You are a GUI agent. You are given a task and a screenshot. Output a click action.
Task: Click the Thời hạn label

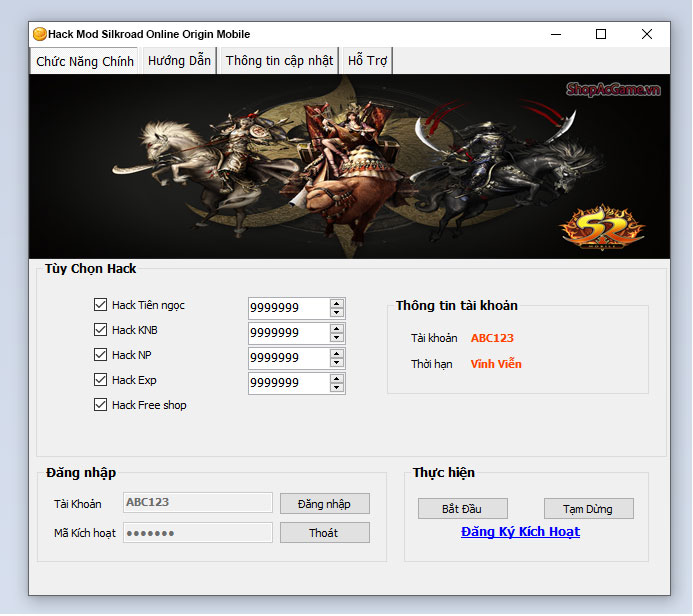431,364
